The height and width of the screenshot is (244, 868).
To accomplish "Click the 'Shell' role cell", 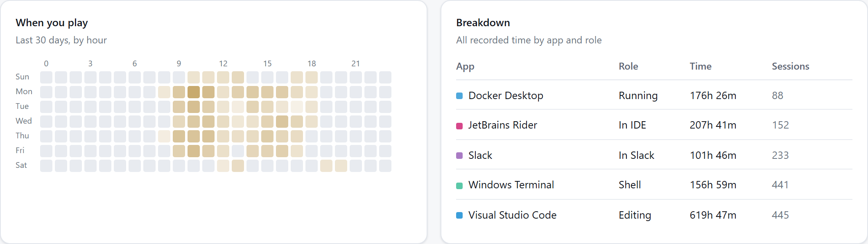I will click(630, 185).
